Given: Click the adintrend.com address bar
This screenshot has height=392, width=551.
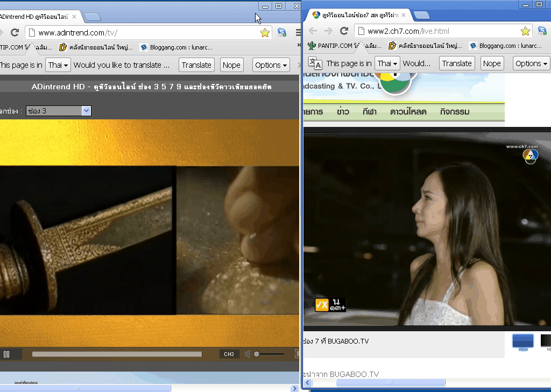Looking at the screenshot, I should 149,33.
